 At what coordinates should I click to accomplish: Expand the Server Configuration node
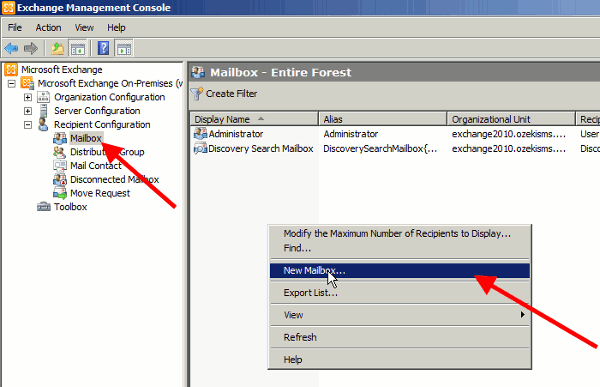(28, 111)
